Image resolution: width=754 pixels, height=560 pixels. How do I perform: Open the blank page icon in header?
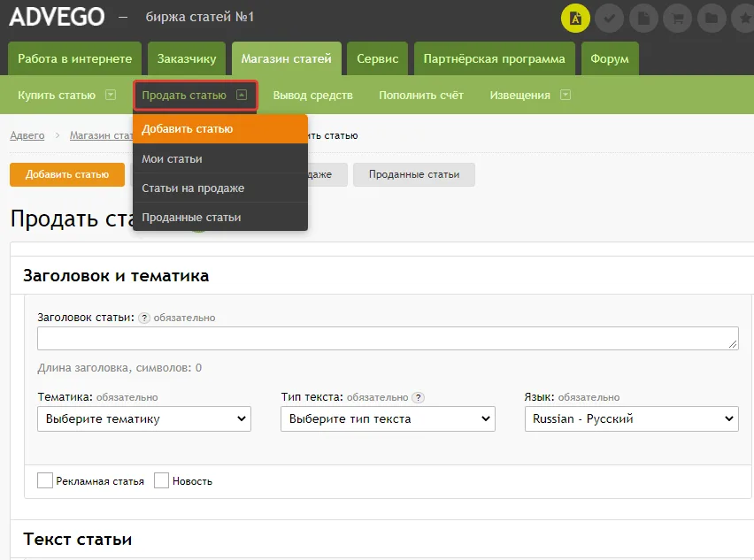tap(642, 18)
